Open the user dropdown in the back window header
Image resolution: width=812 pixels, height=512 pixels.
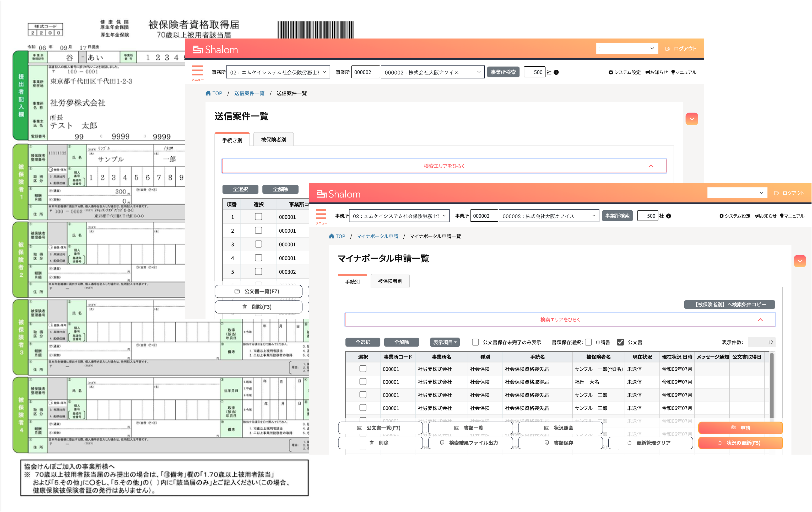[x=627, y=49]
